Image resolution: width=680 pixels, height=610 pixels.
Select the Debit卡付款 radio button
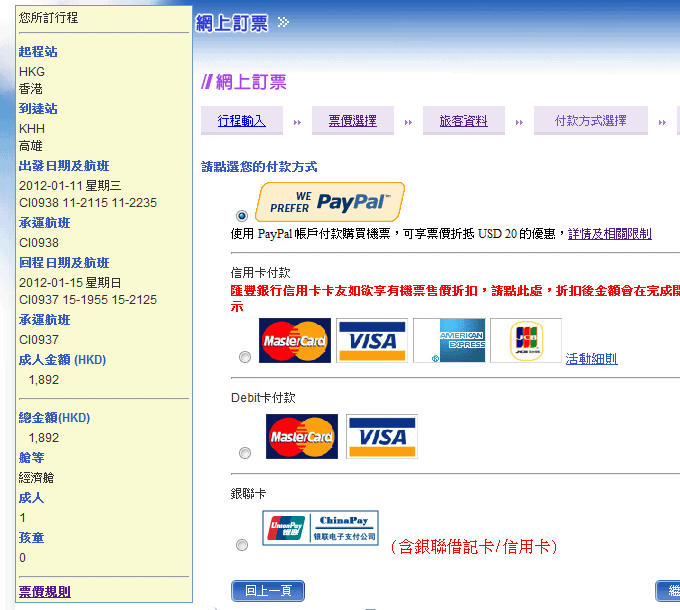245,453
